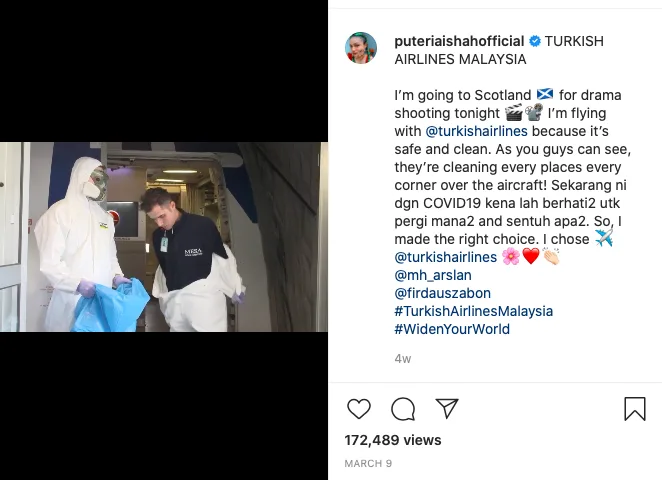Image resolution: width=662 pixels, height=480 pixels.
Task: Visit the @firdauszabon profile
Action: [x=442, y=293]
